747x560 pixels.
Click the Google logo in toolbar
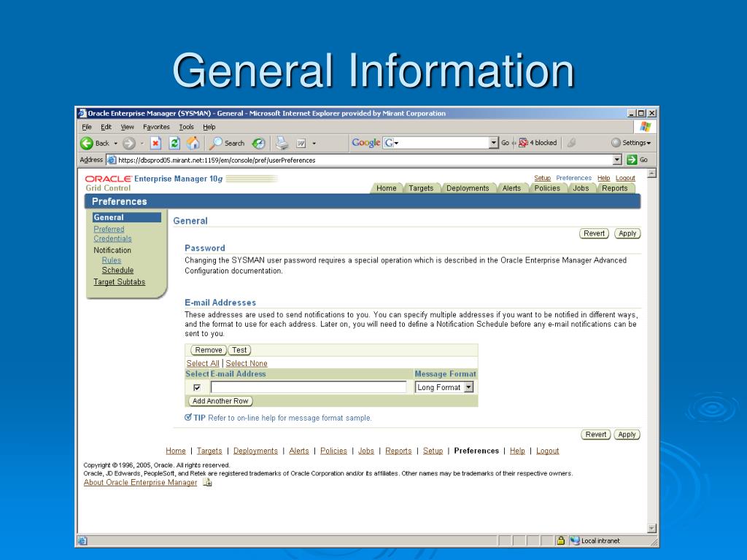tap(366, 142)
